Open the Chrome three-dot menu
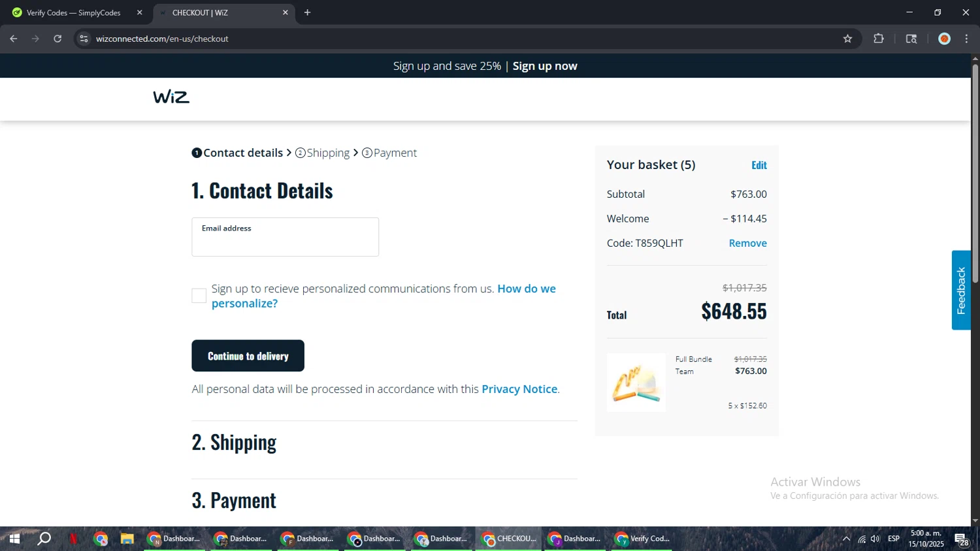 [x=966, y=39]
